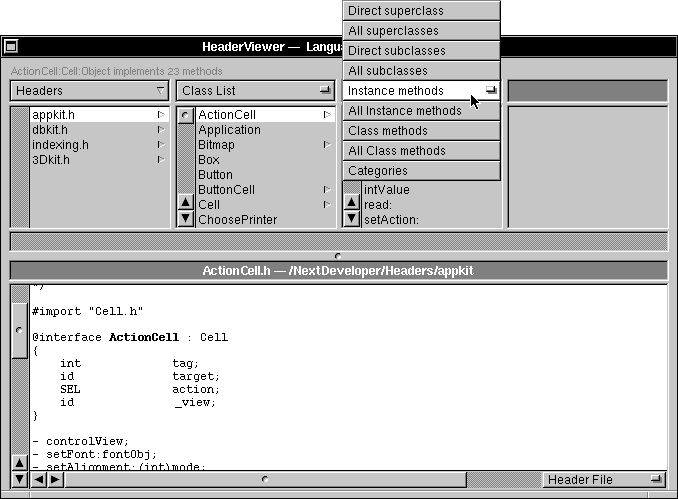Select indexing.h header
Image resolution: width=678 pixels, height=499 pixels.
[x=99, y=145]
